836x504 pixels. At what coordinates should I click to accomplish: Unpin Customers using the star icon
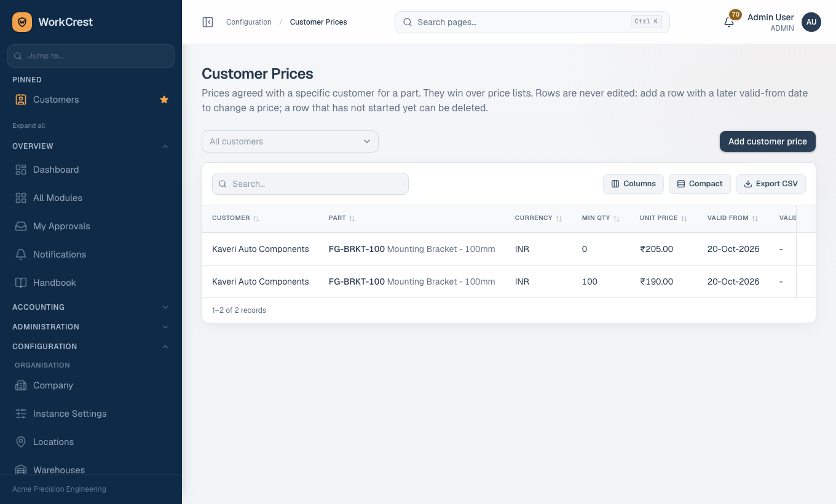click(x=164, y=100)
